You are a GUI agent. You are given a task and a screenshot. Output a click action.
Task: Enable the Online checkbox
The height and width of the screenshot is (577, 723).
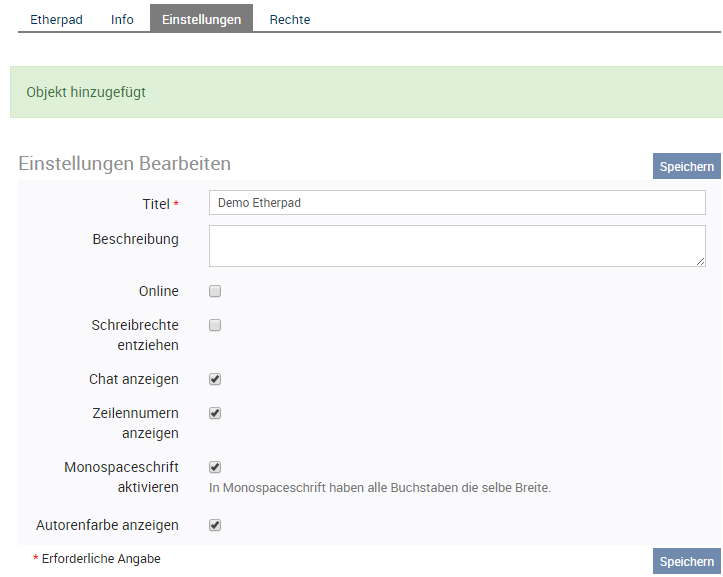point(215,291)
